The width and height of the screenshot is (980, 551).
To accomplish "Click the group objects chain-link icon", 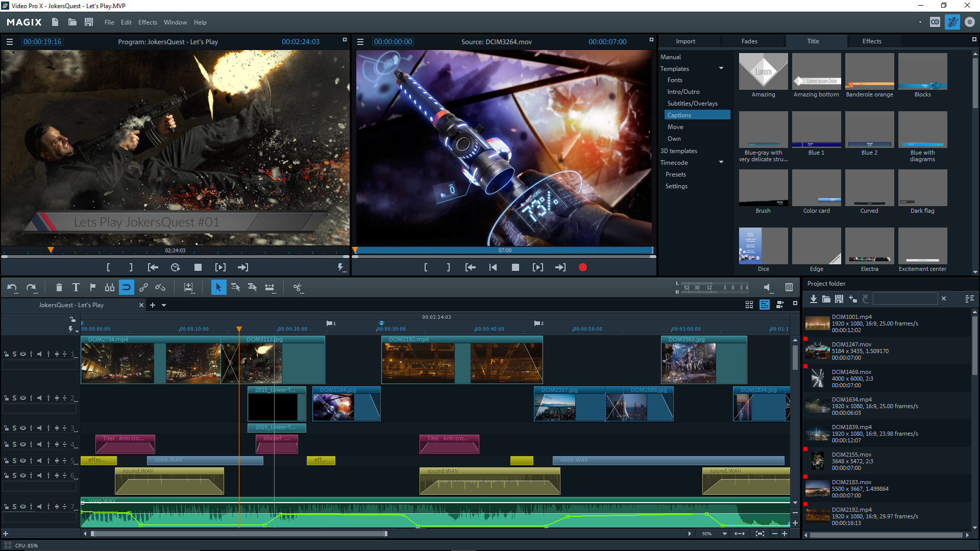I will 143,287.
